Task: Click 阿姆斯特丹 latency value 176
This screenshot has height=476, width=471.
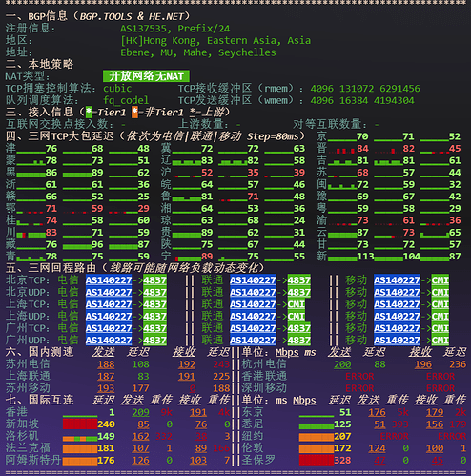Action: click(x=106, y=461)
